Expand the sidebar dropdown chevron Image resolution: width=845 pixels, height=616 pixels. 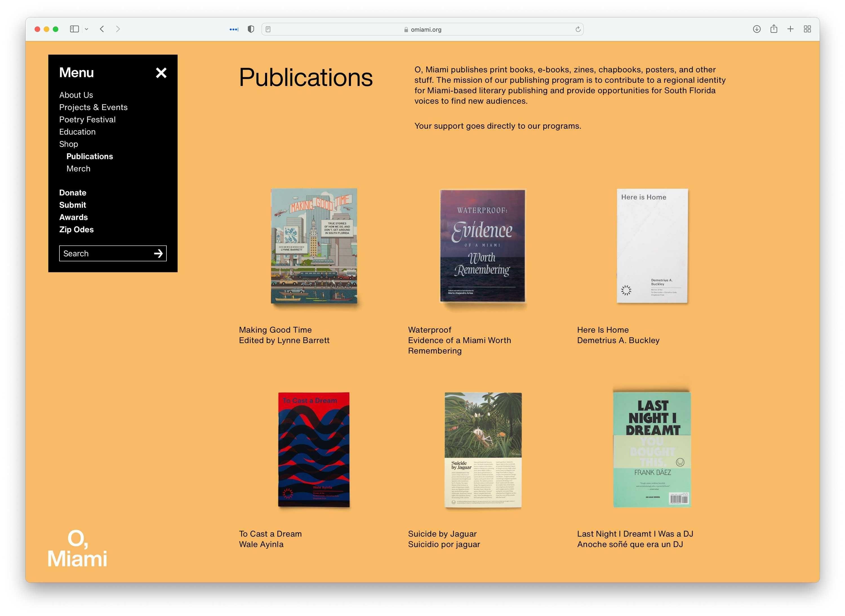[86, 29]
